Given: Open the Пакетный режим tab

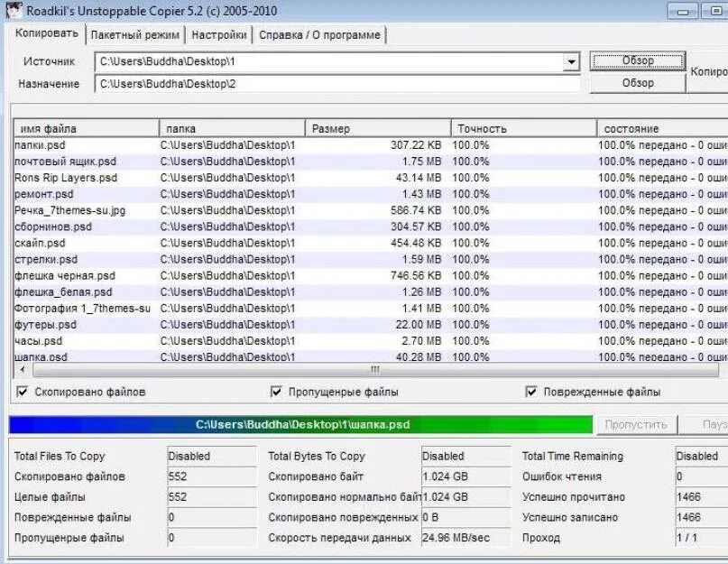Looking at the screenshot, I should 135,35.
